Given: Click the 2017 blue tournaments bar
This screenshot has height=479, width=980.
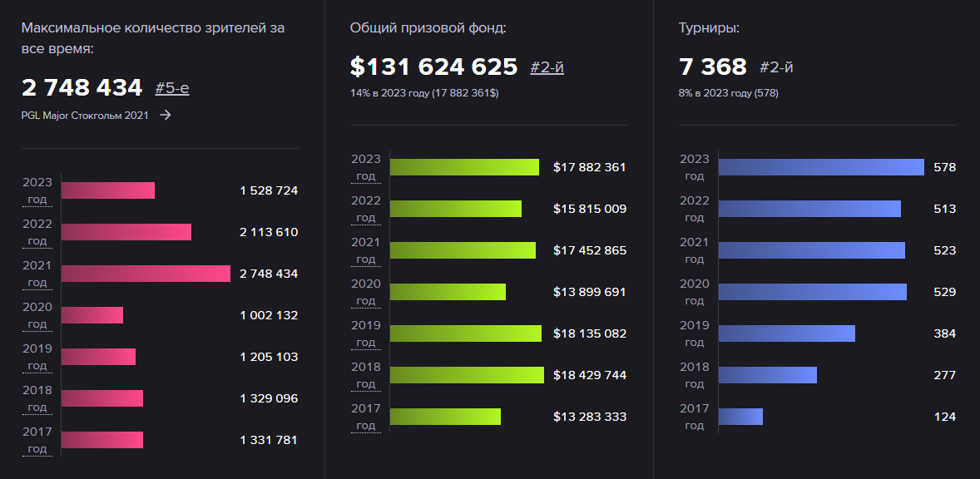Looking at the screenshot, I should [x=740, y=417].
